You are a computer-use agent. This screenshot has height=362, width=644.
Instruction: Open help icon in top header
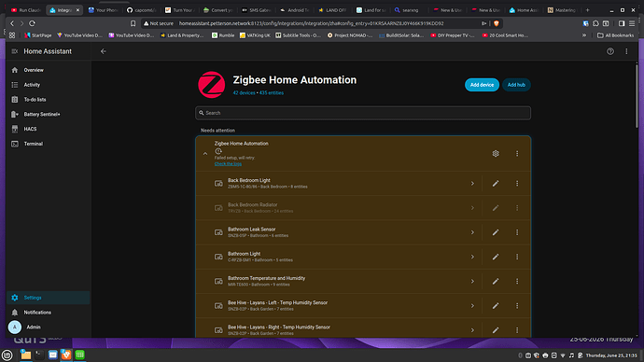[610, 51]
